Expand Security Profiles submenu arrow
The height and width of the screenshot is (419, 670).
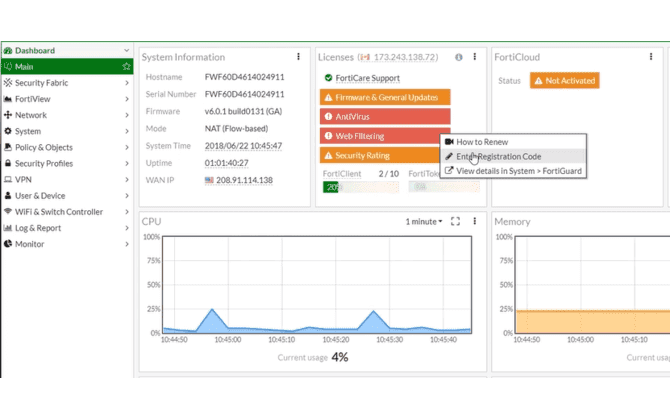click(x=127, y=164)
